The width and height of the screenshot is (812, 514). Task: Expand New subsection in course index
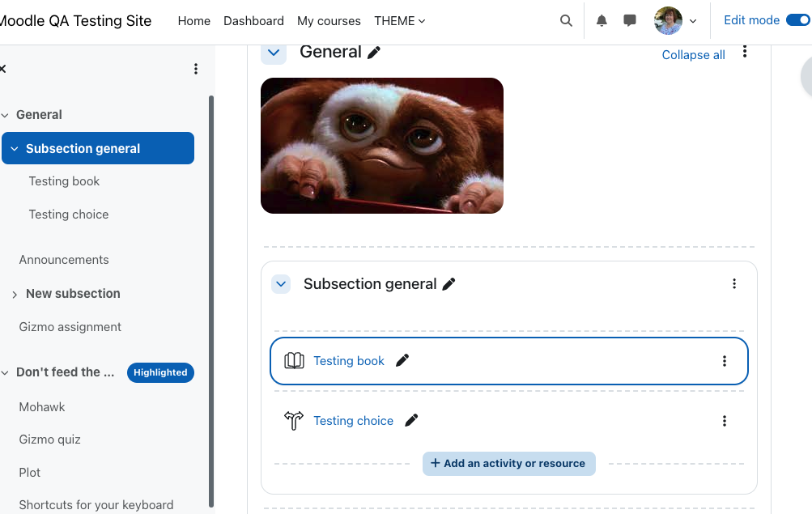click(15, 295)
